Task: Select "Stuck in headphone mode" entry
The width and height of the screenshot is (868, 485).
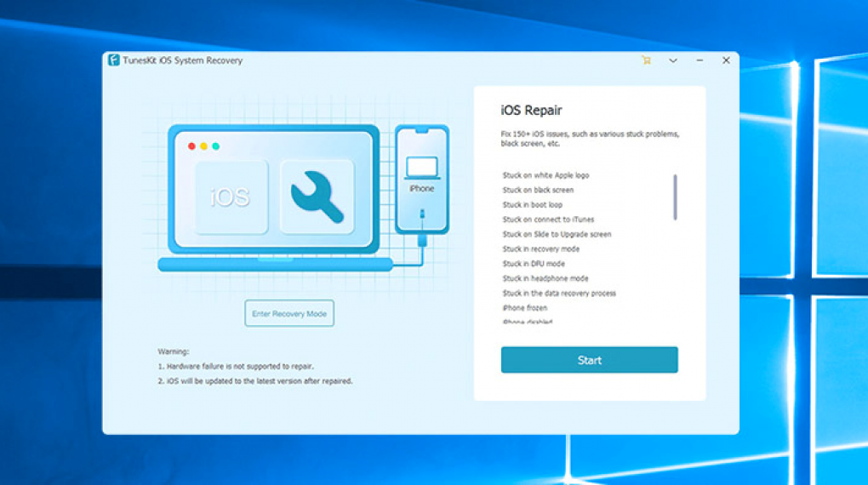Action: [545, 278]
